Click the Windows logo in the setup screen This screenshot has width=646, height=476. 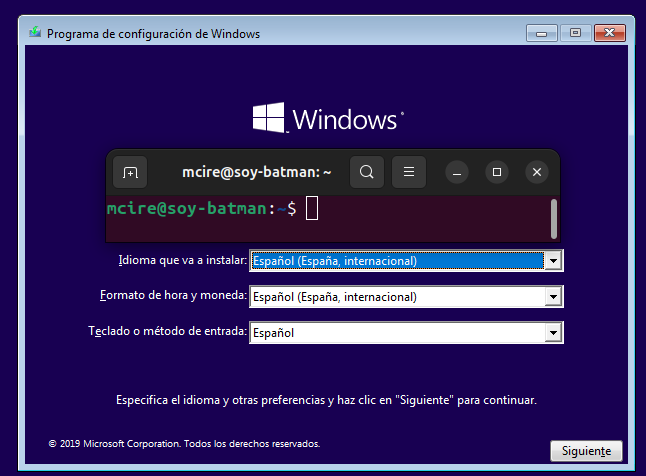pos(328,118)
